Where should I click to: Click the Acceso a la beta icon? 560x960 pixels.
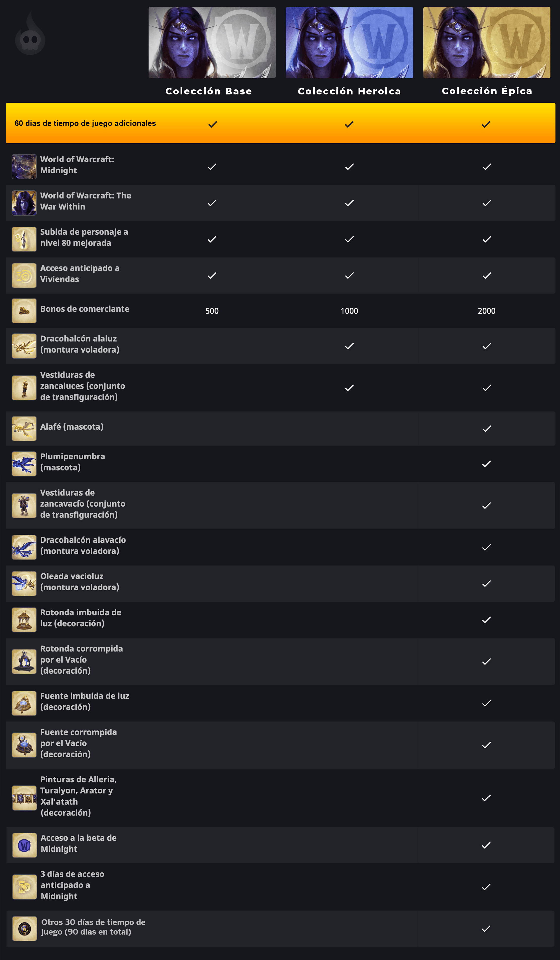click(x=24, y=845)
